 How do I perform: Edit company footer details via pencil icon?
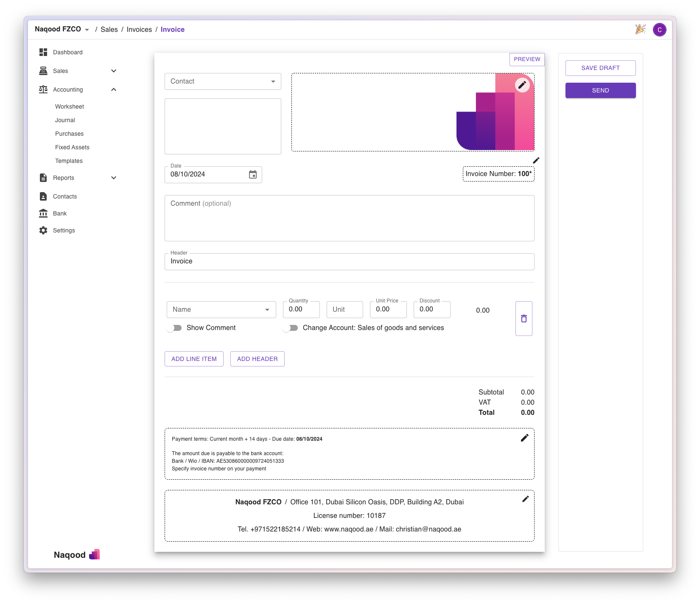(526, 499)
